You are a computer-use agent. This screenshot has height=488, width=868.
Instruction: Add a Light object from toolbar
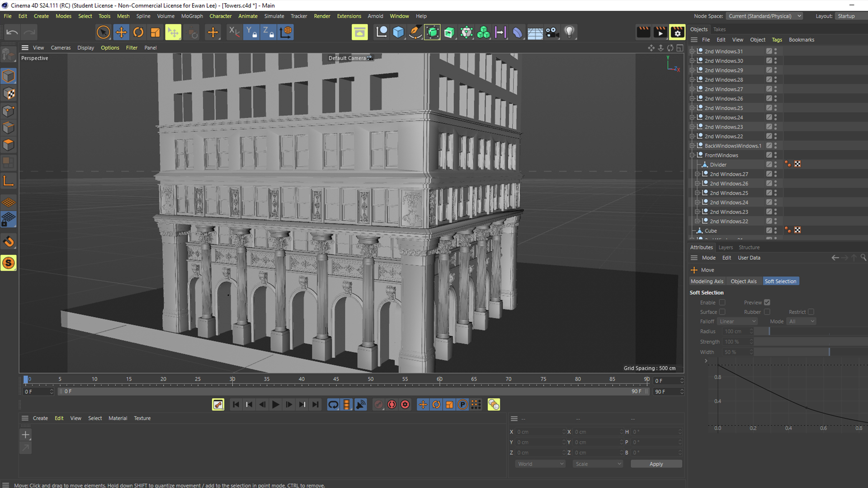[569, 32]
